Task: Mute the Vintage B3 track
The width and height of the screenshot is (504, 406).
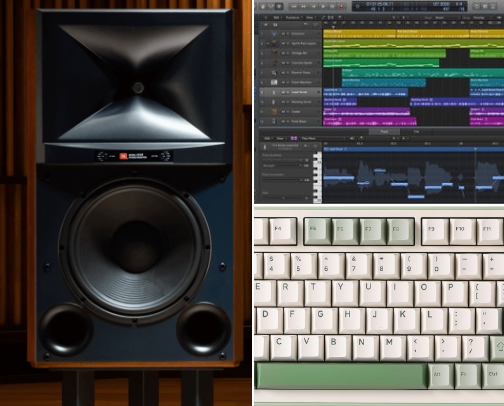Action: [x=283, y=53]
